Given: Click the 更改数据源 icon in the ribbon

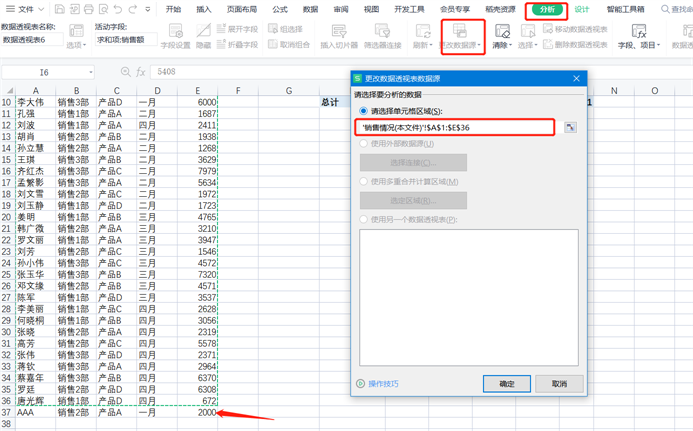Looking at the screenshot, I should point(460,32).
